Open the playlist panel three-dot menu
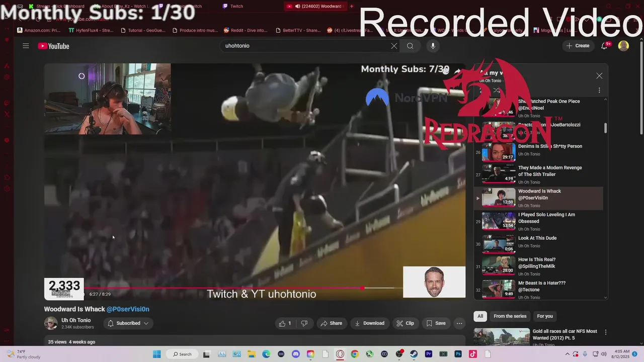Image resolution: width=644 pixels, height=362 pixels. point(599,90)
